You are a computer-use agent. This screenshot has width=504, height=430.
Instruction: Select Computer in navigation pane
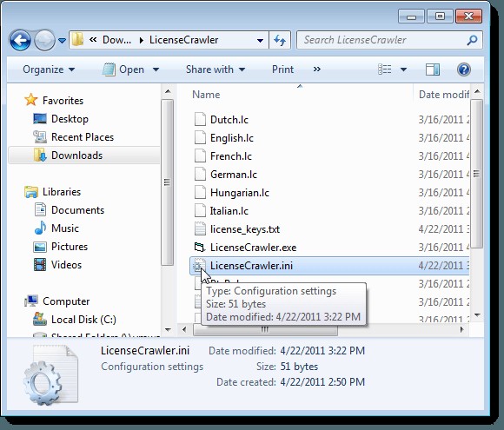[x=66, y=301]
